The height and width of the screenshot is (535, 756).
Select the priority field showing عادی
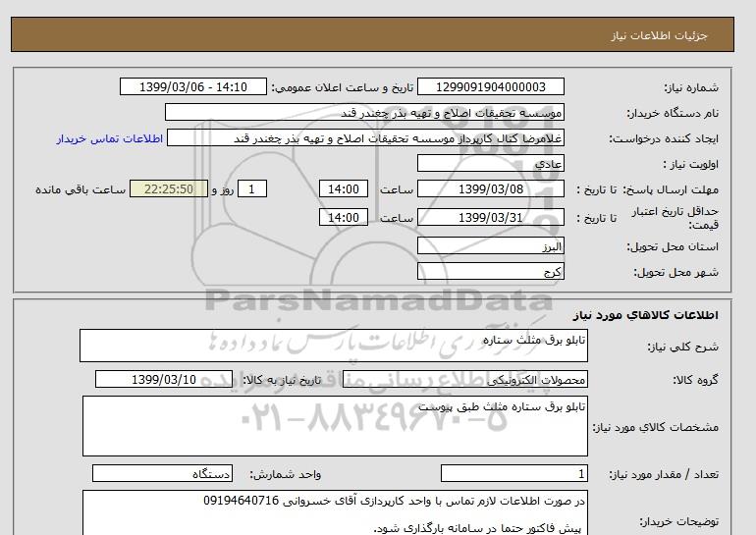490,163
